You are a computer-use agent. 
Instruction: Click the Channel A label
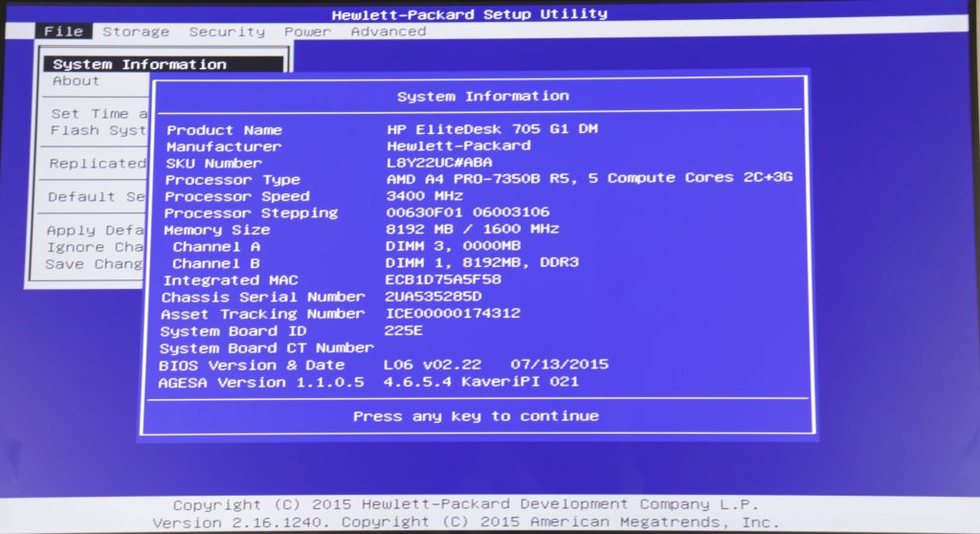point(216,247)
